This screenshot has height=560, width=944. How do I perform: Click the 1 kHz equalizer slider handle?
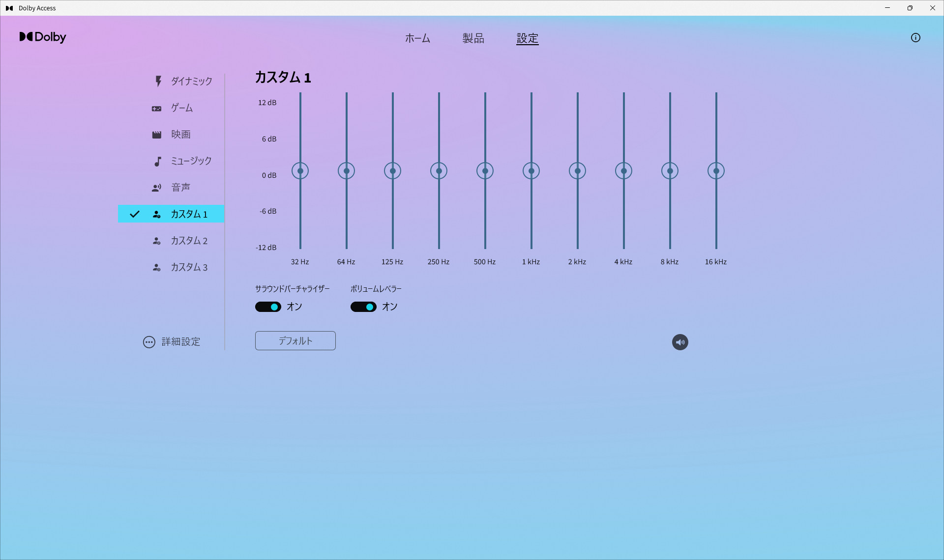pyautogui.click(x=531, y=171)
